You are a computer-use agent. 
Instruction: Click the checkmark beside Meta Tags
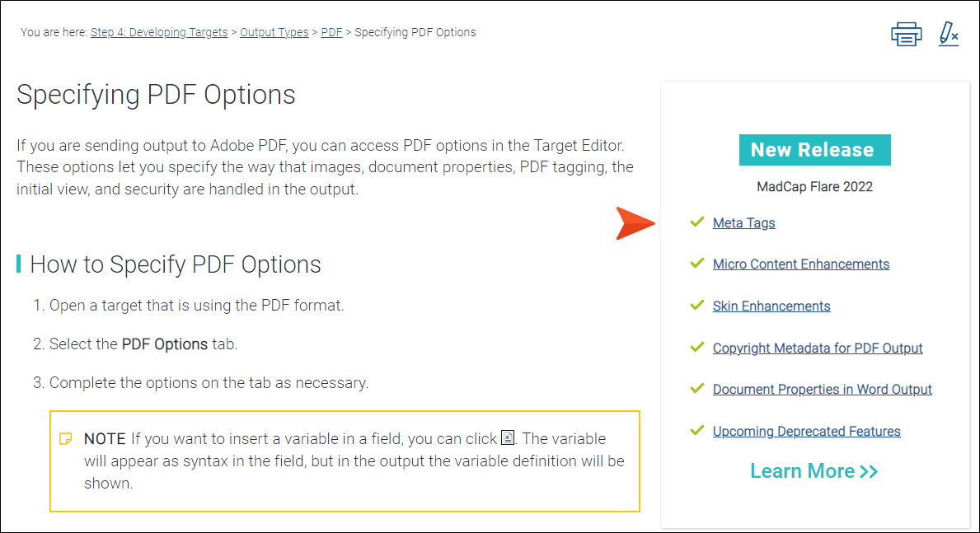[x=696, y=222]
